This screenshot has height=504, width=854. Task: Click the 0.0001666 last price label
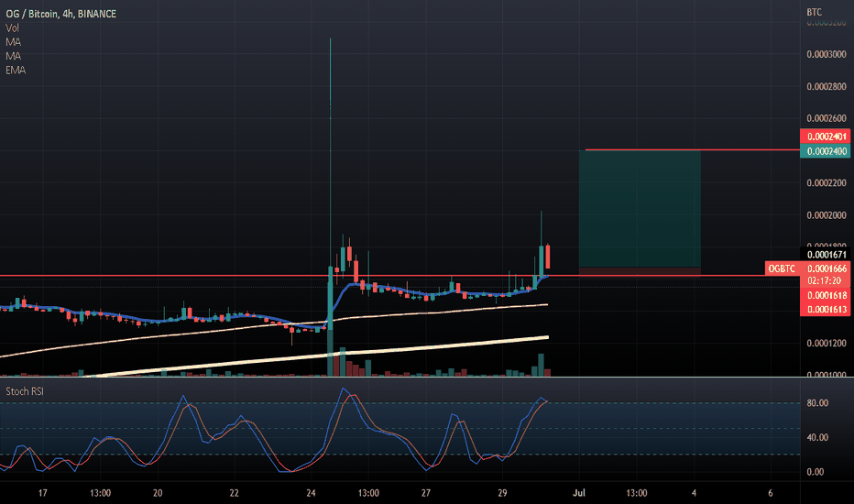827,268
